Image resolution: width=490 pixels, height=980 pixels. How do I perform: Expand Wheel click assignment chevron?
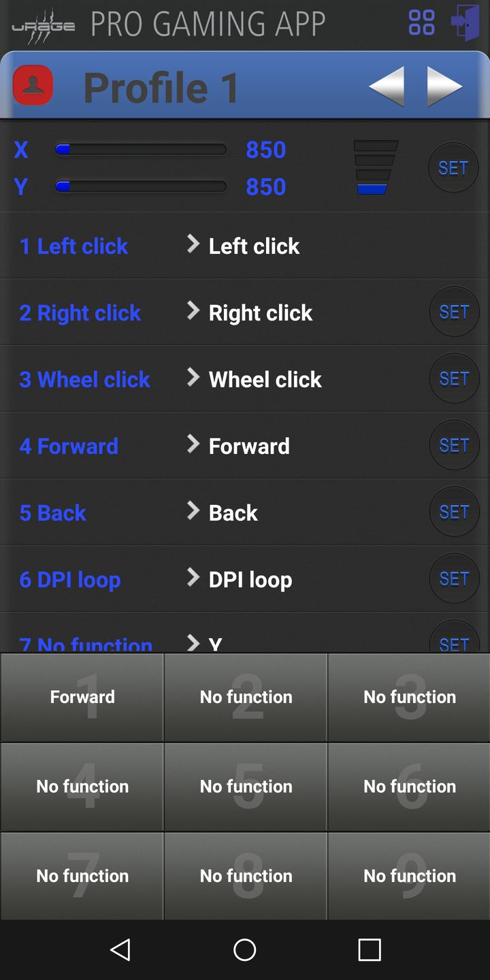(193, 378)
